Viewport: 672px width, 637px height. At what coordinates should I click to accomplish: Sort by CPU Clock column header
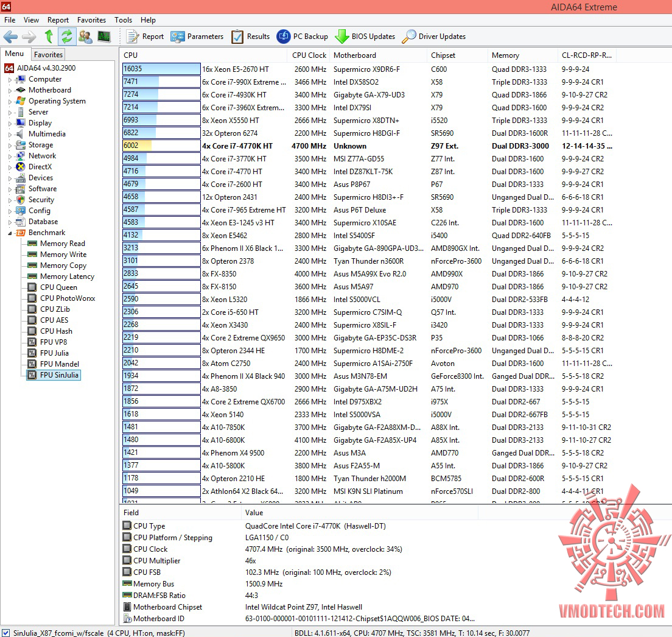click(309, 55)
